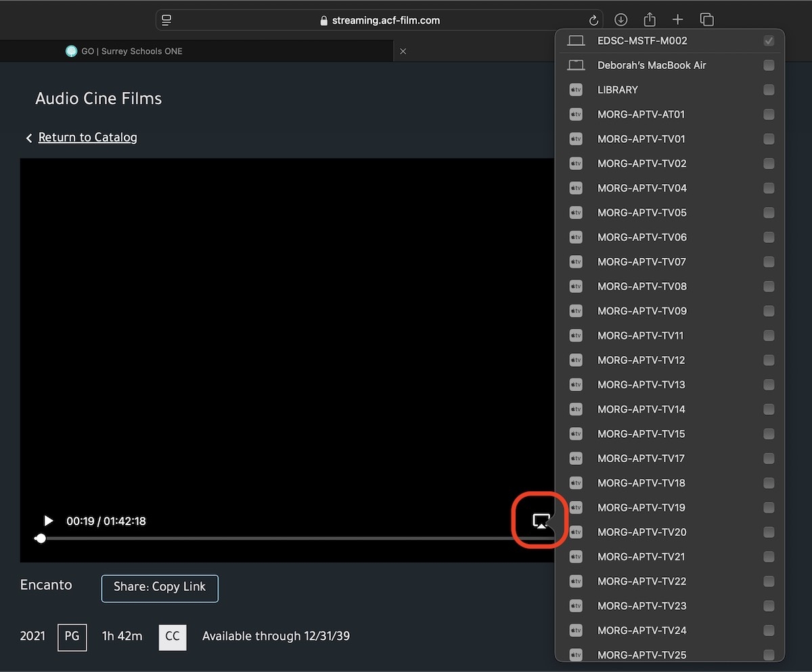Image resolution: width=812 pixels, height=672 pixels.
Task: Click the AirPlay icon in video player
Action: pyautogui.click(x=541, y=520)
